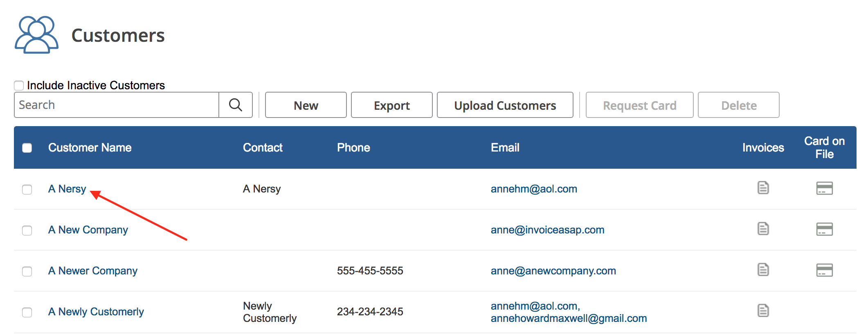Click card on file icon for A Newer Company
868x335 pixels.
tap(824, 270)
